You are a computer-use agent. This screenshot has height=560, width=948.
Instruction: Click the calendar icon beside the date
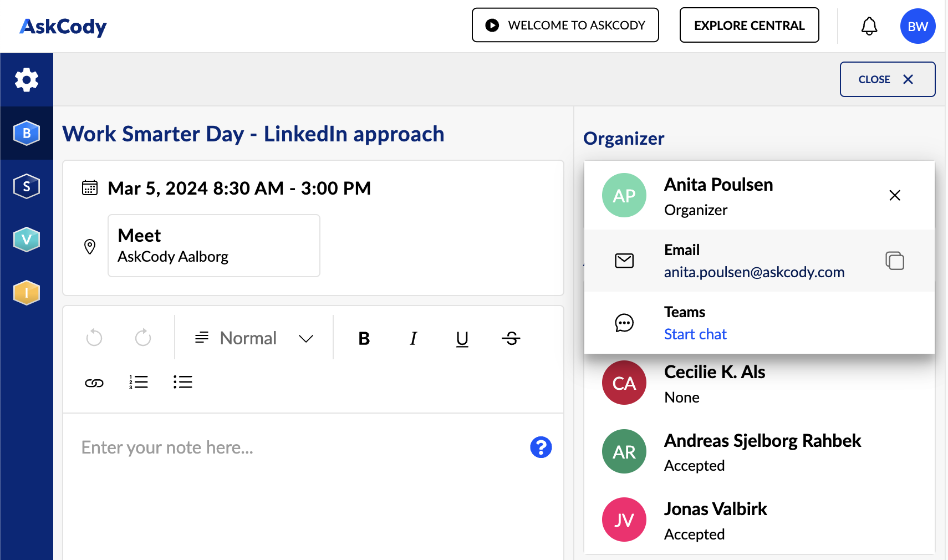pos(90,188)
